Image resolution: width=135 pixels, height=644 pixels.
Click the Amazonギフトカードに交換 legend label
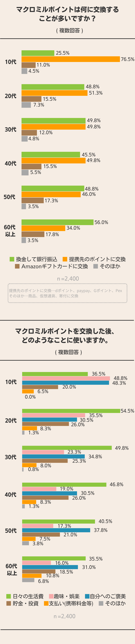(55, 266)
